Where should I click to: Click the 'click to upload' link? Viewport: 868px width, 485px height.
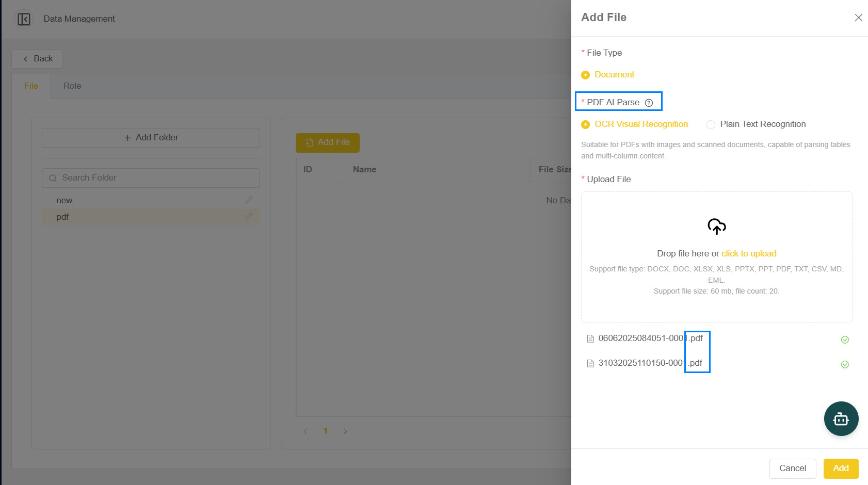pyautogui.click(x=749, y=254)
